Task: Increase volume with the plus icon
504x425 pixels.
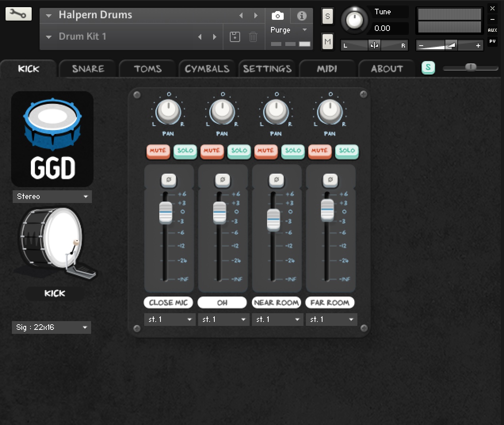Action: point(478,46)
